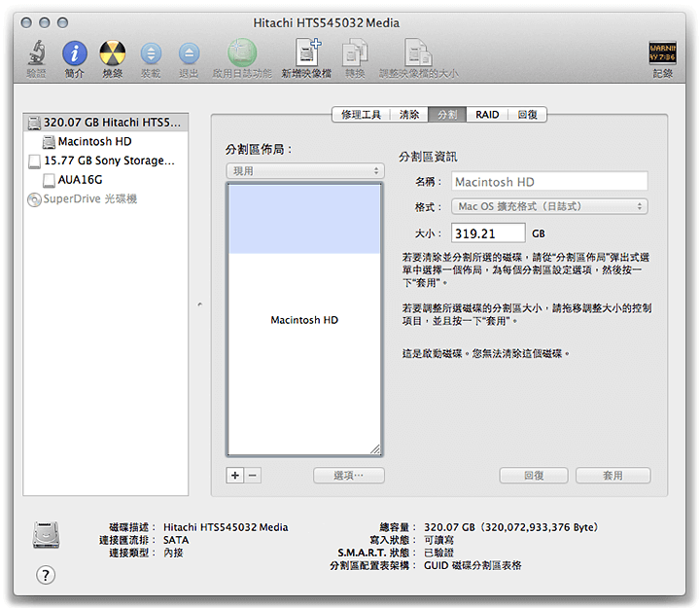Click the Resize Image (調整映像檔的大小) icon
Viewport: 700px width, 608px height.
pos(418,53)
